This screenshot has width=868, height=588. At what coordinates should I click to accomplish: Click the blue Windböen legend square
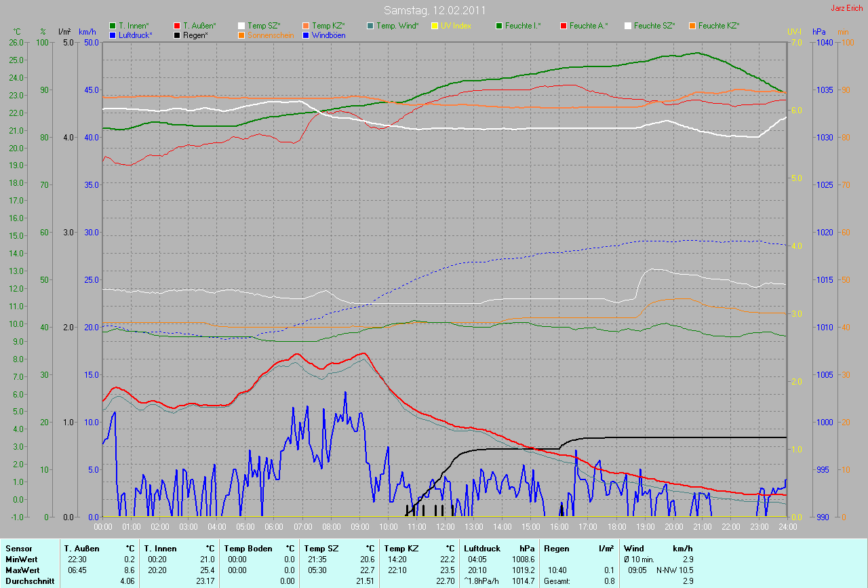pos(307,35)
